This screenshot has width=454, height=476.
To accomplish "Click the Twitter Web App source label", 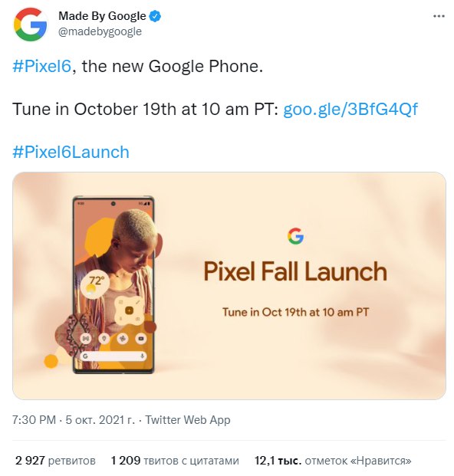I will [x=188, y=420].
